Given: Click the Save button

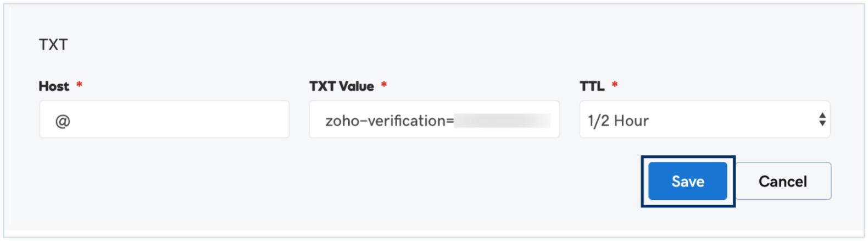Looking at the screenshot, I should [687, 181].
